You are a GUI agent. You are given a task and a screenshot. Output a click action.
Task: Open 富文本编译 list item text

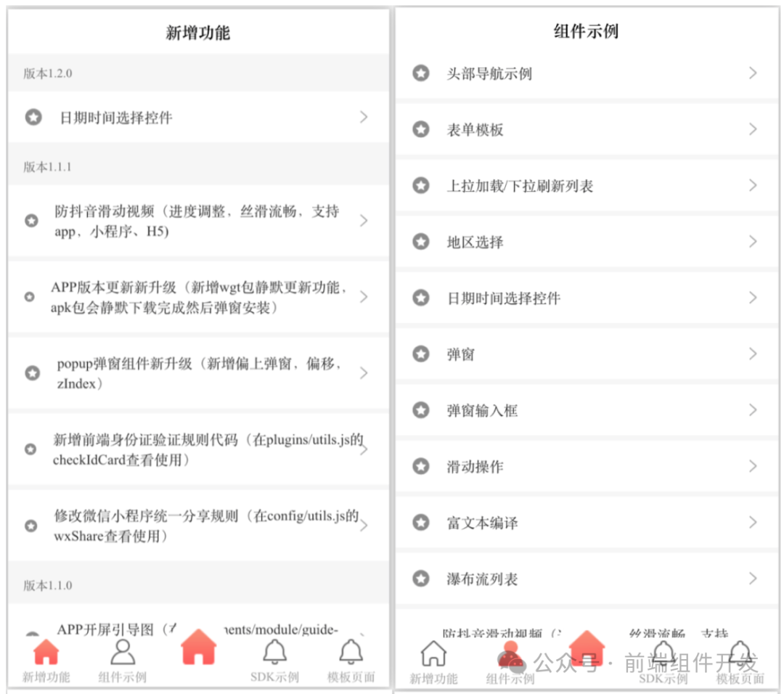coord(482,523)
